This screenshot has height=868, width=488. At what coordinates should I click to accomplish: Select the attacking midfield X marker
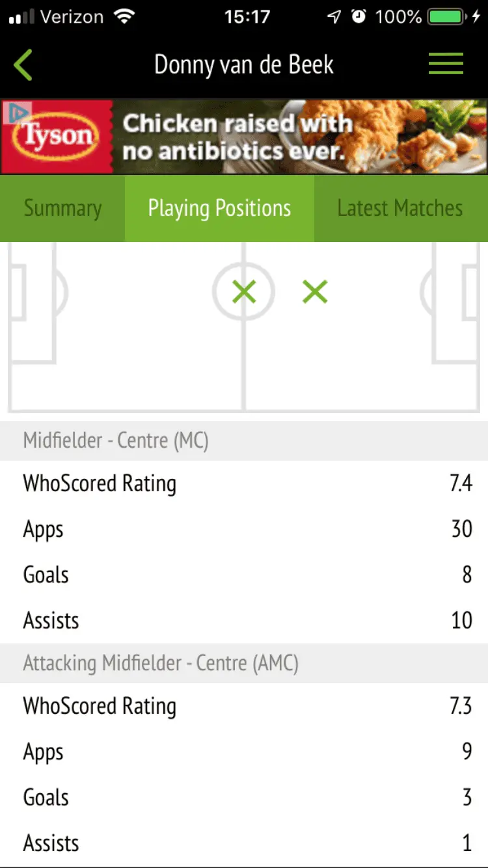[x=315, y=292]
